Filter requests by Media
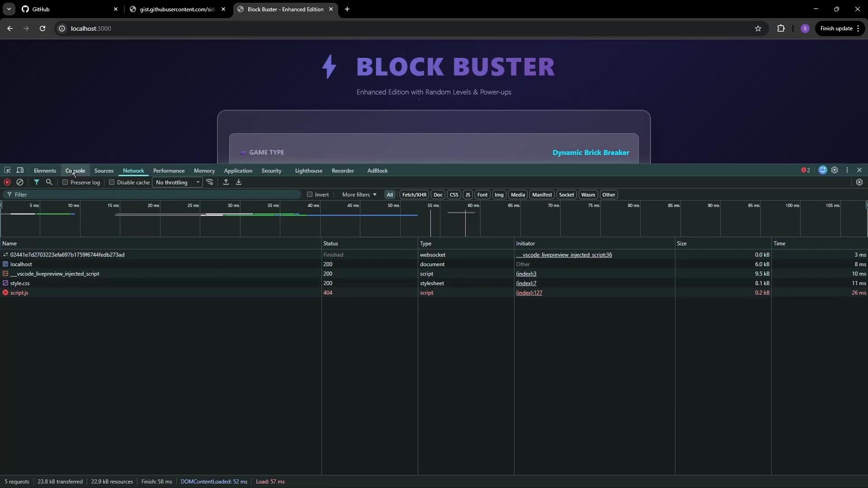This screenshot has width=868, height=488. tap(518, 195)
